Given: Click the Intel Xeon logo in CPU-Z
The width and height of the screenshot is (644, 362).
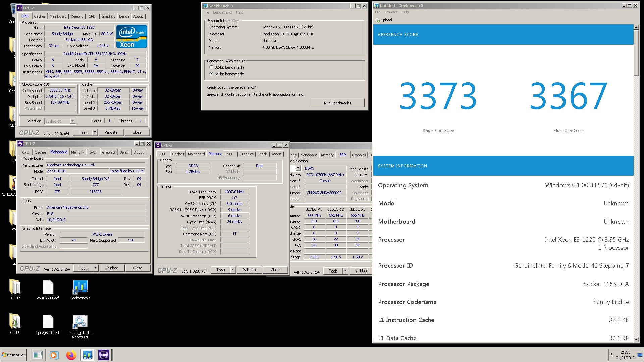Looking at the screenshot, I should tap(131, 36).
